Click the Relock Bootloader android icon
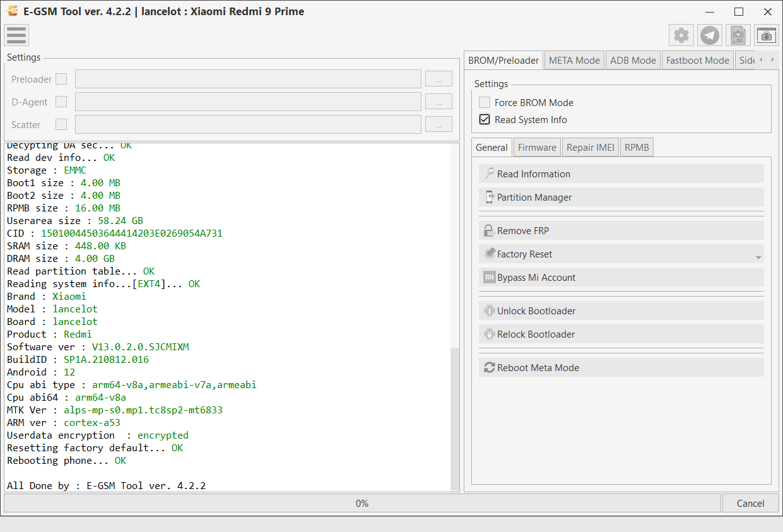This screenshot has width=783, height=532. tap(489, 334)
